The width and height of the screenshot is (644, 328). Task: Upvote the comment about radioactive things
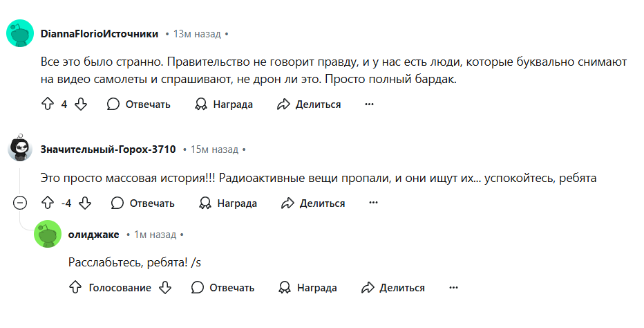click(48, 203)
